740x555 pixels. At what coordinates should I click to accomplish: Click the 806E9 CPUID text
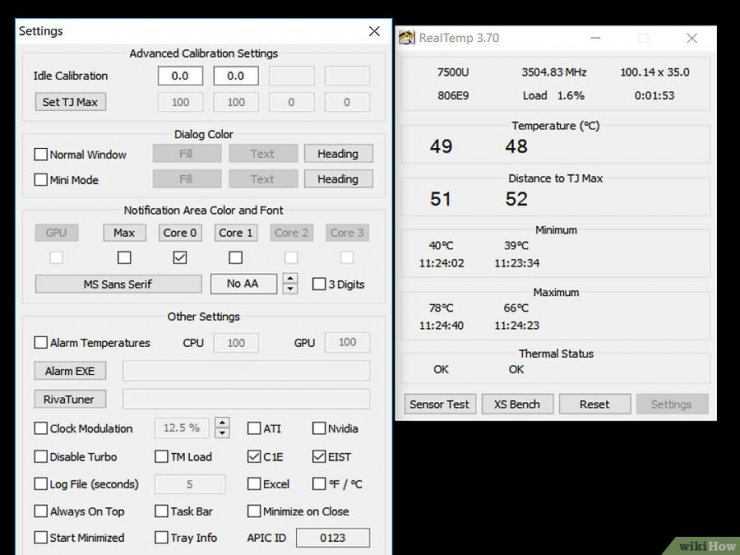(x=453, y=96)
